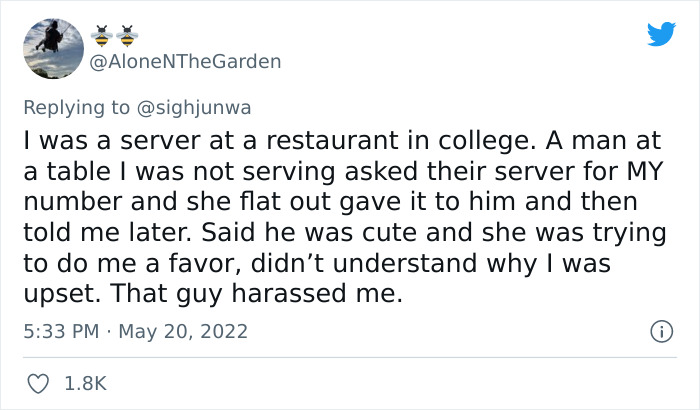Click the Twitter bird logo
The height and width of the screenshot is (410, 700).
661,34
